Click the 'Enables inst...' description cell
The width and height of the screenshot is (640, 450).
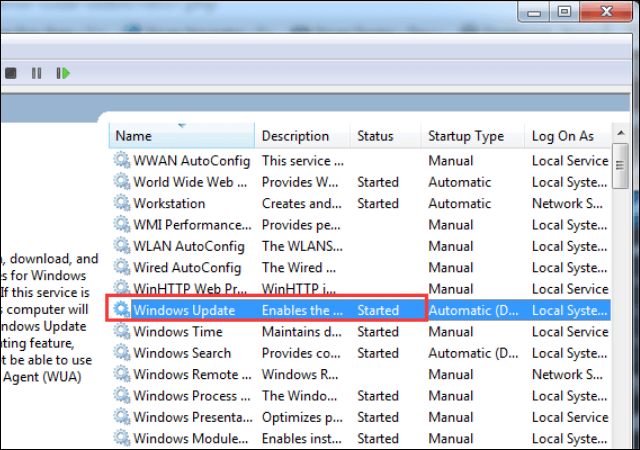[x=302, y=438]
